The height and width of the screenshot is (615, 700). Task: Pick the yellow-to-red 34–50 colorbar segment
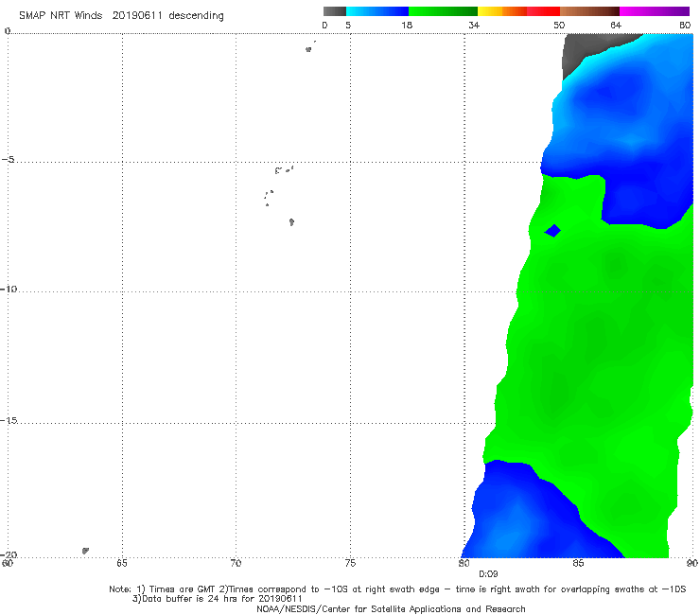click(518, 11)
